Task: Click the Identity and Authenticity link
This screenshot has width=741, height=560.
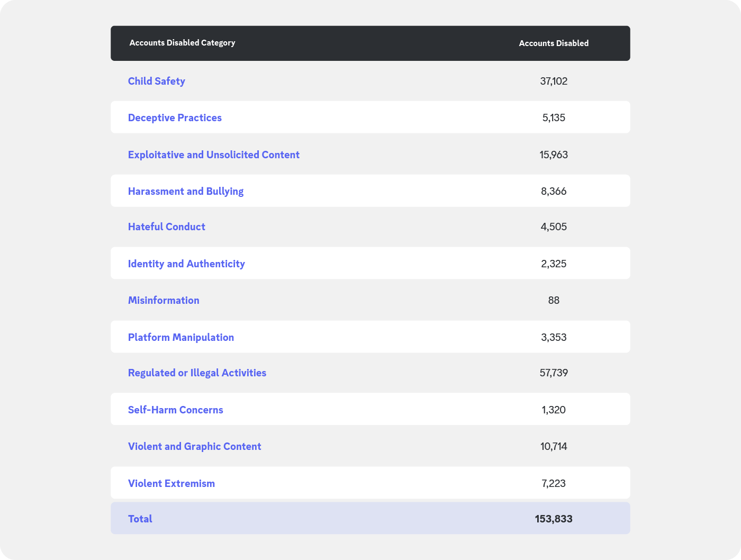Action: 186,264
